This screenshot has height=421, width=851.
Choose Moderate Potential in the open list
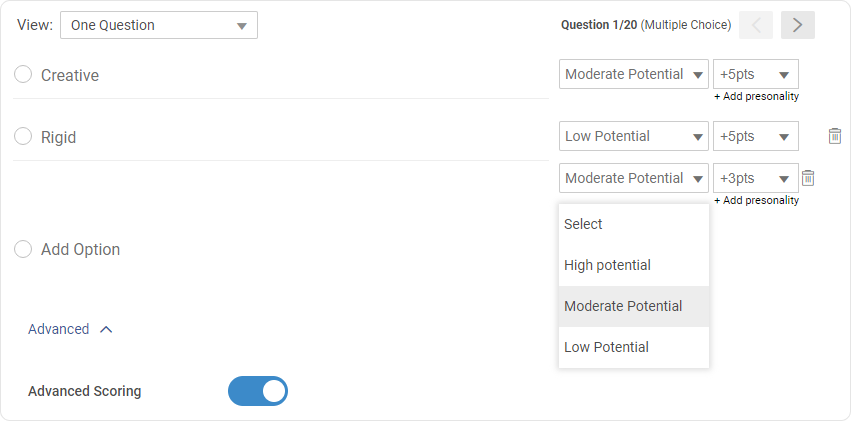point(623,306)
